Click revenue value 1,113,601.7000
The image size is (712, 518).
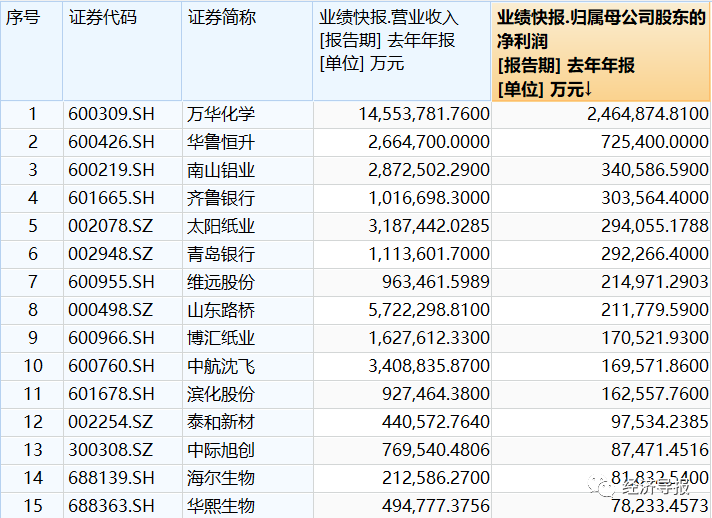point(429,254)
